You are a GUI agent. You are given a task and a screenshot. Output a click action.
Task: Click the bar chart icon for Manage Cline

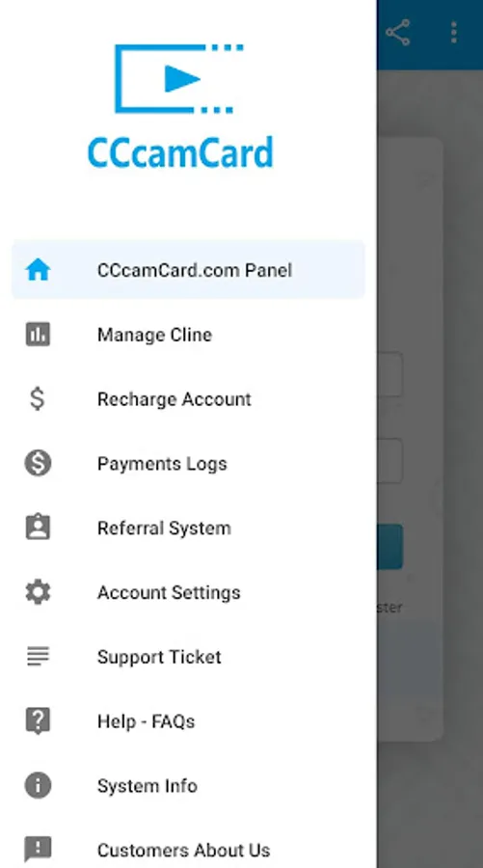click(x=38, y=335)
